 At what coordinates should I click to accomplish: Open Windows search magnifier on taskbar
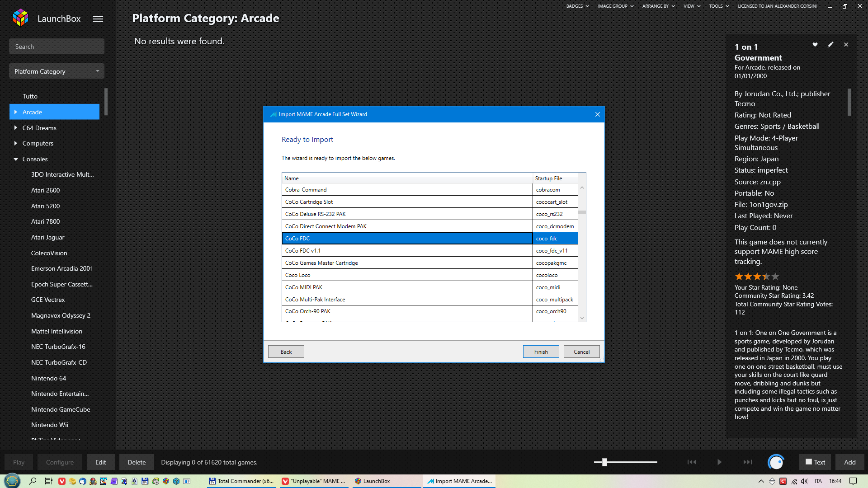pyautogui.click(x=33, y=481)
